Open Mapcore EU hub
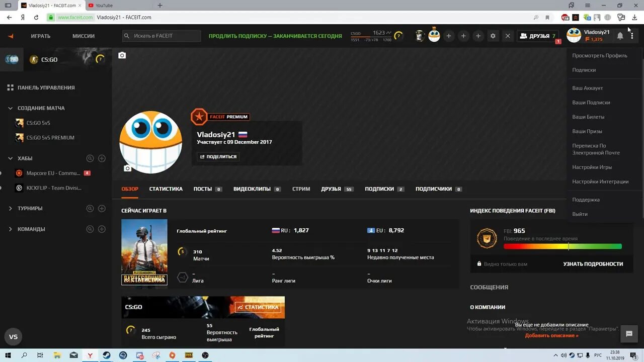Screen dimensions: 644x362 (x=53, y=173)
